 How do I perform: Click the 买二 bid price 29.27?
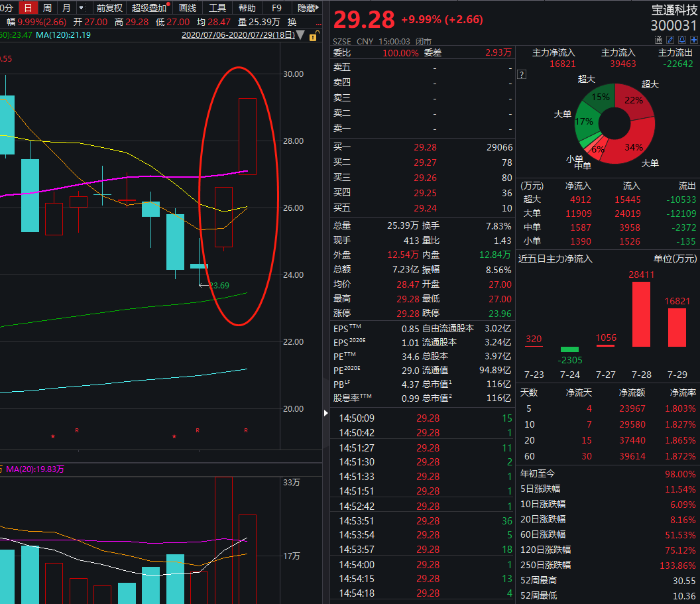pyautogui.click(x=425, y=162)
